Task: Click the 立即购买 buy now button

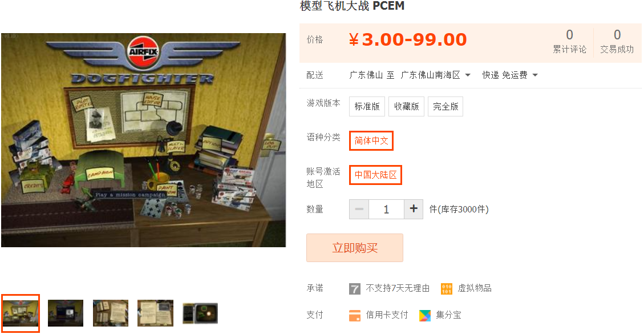Action: click(x=354, y=248)
